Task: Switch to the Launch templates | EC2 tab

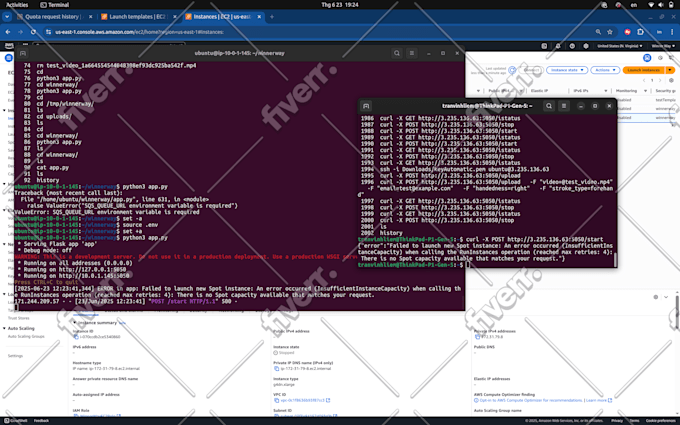Action: tap(138, 16)
